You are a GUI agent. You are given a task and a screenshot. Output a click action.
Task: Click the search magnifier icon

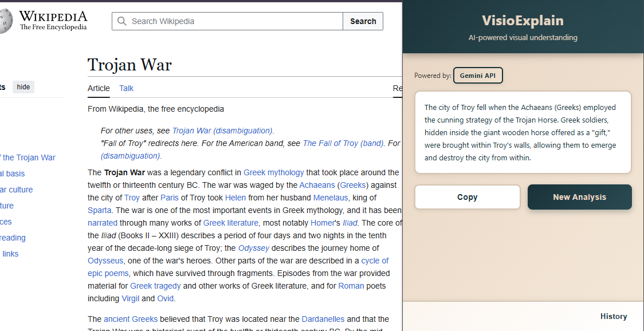[121, 21]
